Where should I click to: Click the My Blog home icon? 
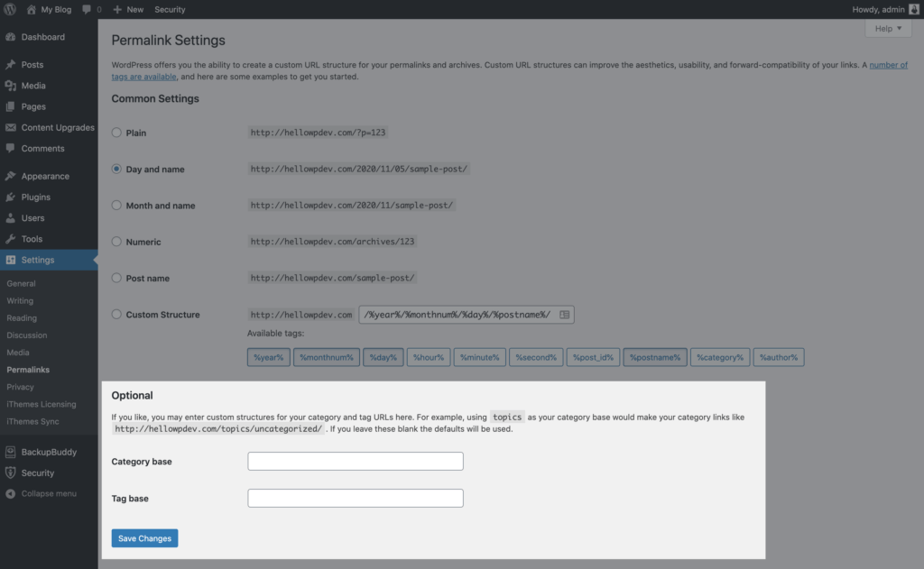click(32, 9)
